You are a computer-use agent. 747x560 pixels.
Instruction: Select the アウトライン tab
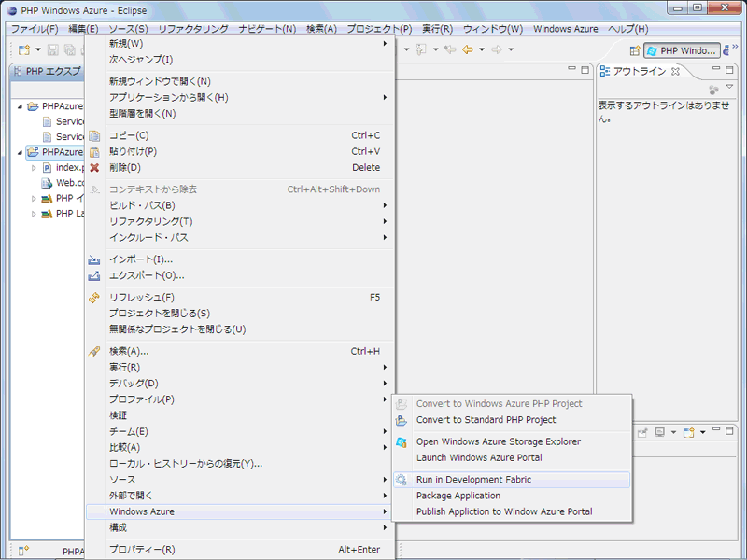point(640,72)
